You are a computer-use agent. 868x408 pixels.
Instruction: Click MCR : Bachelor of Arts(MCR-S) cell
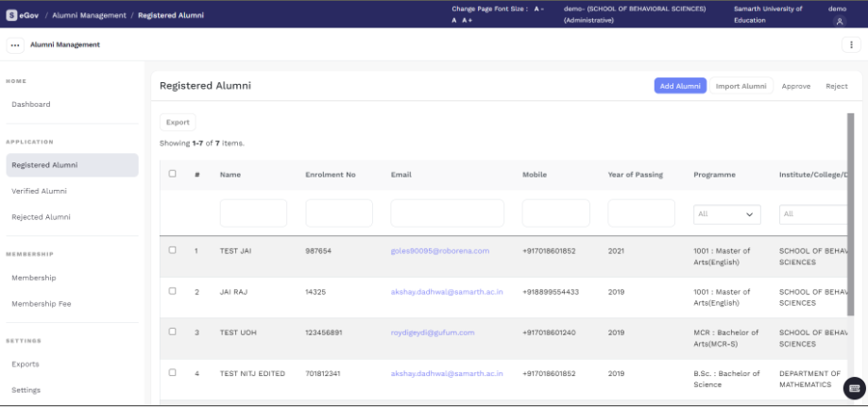tap(726, 338)
